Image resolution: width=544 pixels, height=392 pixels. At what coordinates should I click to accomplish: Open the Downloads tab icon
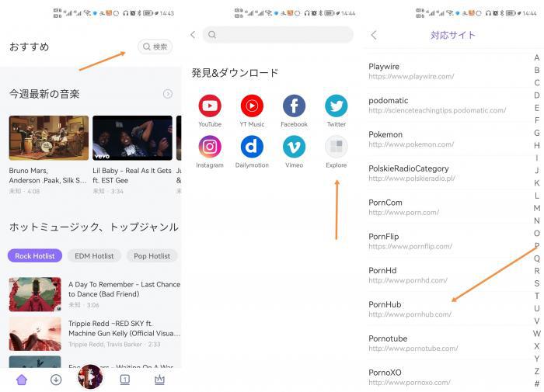pyautogui.click(x=56, y=380)
